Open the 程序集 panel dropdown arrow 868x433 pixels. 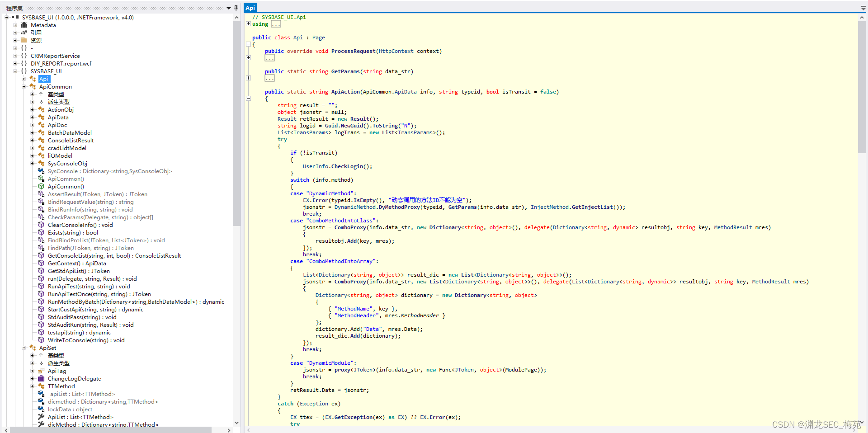[229, 8]
